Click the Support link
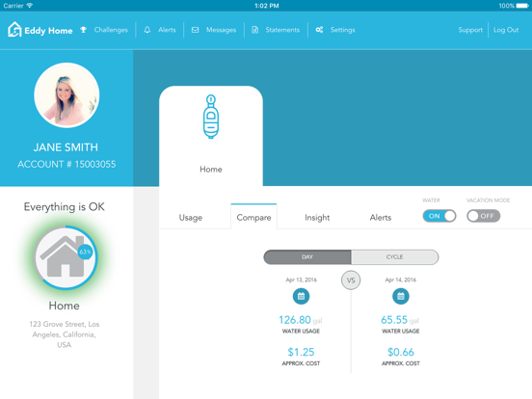The image size is (532, 399). [x=470, y=30]
